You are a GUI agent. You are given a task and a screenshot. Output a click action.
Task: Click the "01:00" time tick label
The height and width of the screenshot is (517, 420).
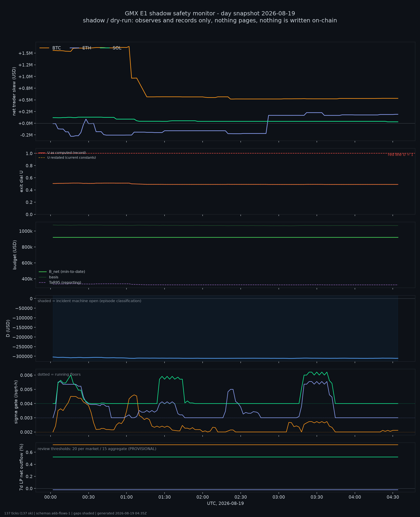pos(126,497)
